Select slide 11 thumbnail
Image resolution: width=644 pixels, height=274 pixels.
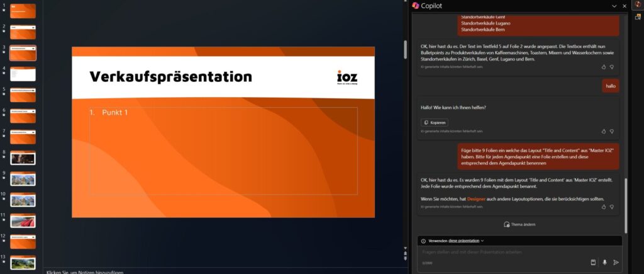click(23, 221)
